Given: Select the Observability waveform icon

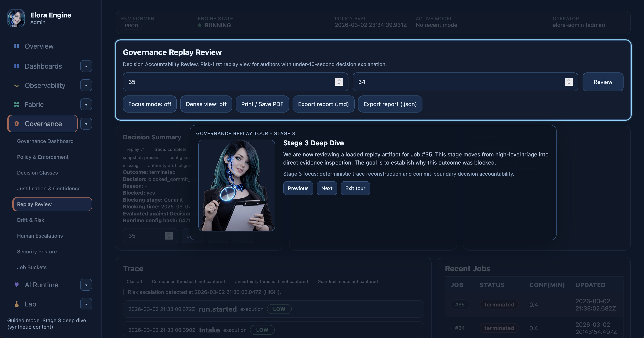Looking at the screenshot, I should [16, 85].
